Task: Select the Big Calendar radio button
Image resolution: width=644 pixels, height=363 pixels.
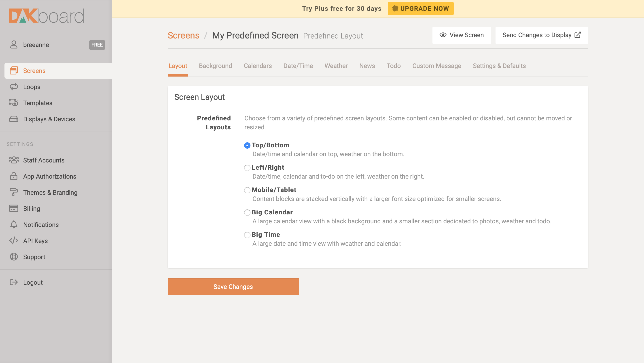Action: pyautogui.click(x=247, y=212)
